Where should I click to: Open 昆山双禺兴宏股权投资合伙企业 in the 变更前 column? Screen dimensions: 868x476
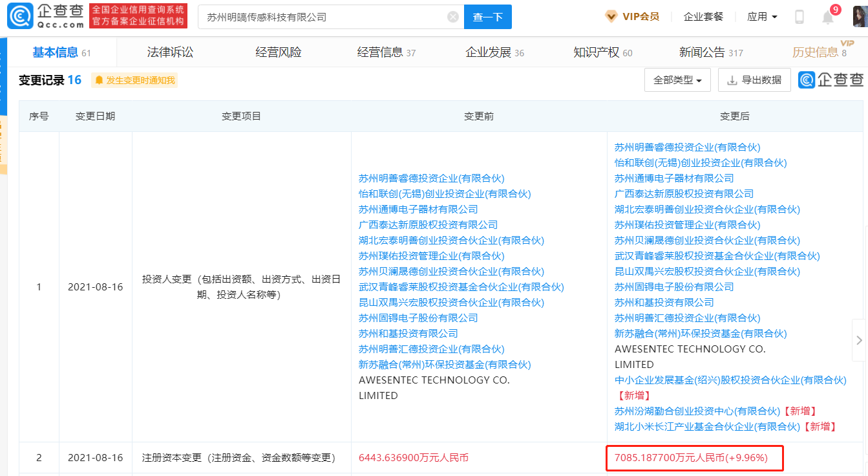(451, 303)
